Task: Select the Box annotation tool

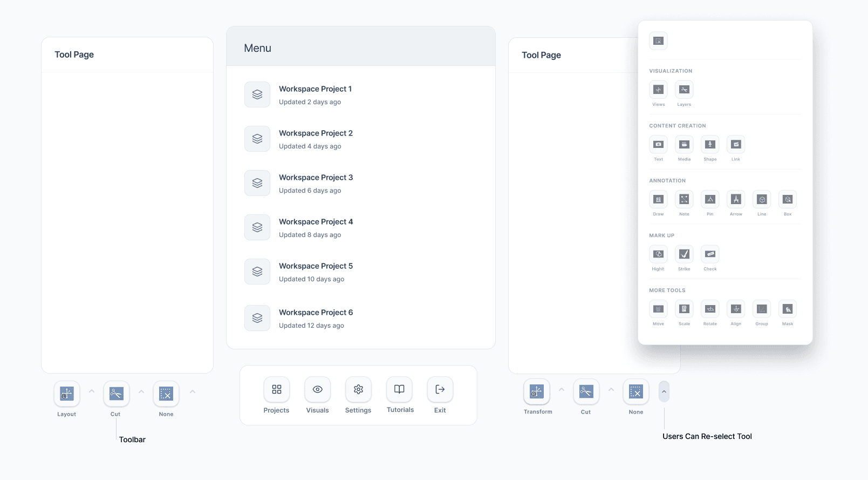Action: (788, 199)
